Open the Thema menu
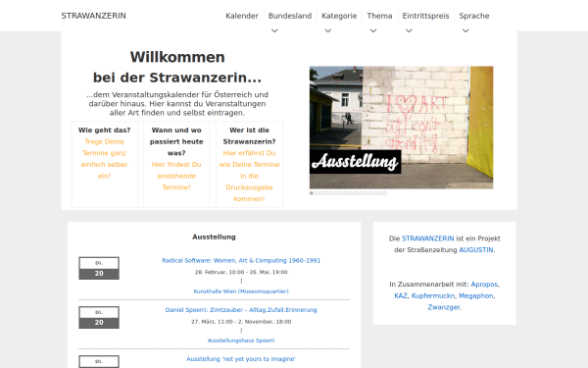The image size is (588, 368). click(379, 16)
